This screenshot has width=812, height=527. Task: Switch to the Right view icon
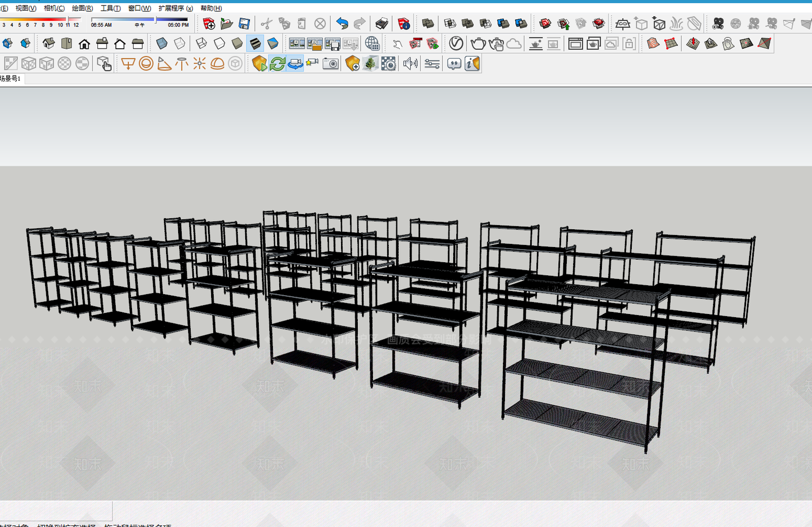pos(102,44)
